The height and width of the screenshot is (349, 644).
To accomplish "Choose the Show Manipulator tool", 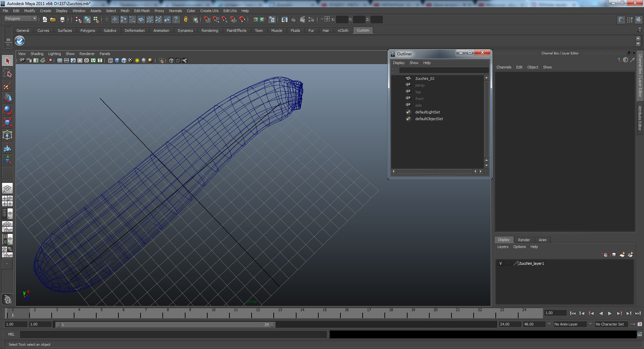I will (x=7, y=160).
